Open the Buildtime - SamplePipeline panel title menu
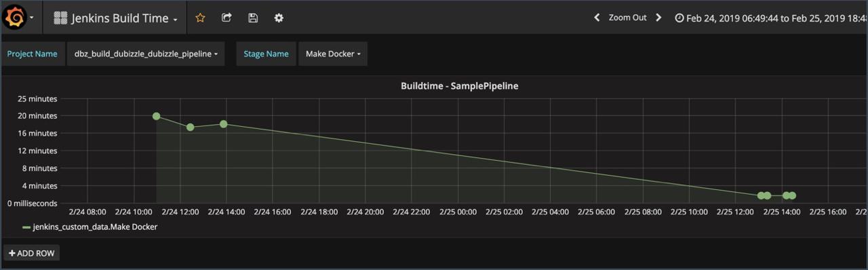Screen dimensions: 868x270 (459, 86)
